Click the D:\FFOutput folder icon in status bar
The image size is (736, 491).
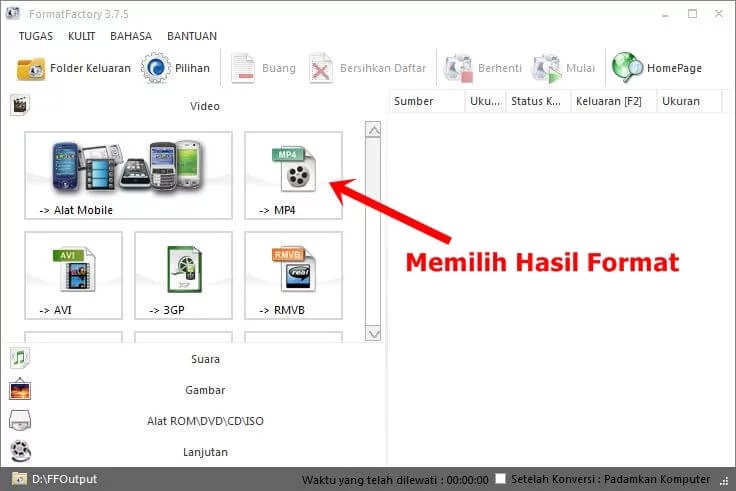point(19,479)
